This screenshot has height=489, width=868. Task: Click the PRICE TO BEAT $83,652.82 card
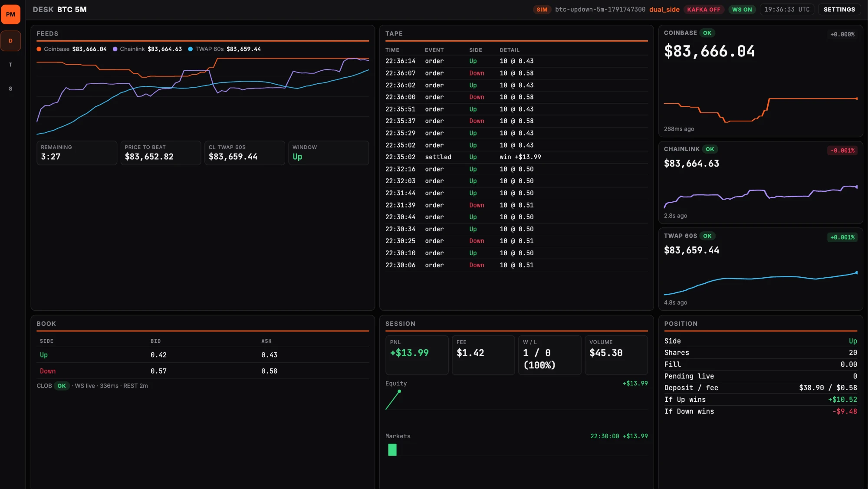point(161,153)
